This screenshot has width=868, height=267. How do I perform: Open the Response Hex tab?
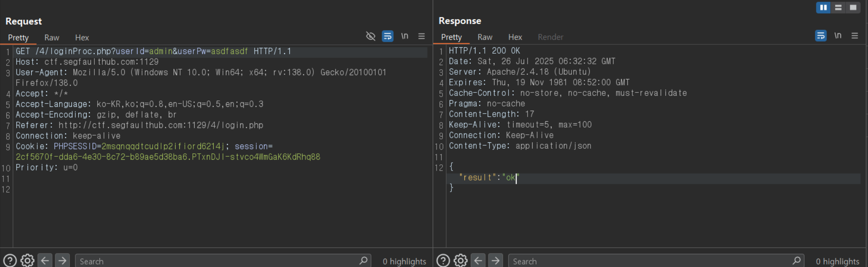coord(515,37)
